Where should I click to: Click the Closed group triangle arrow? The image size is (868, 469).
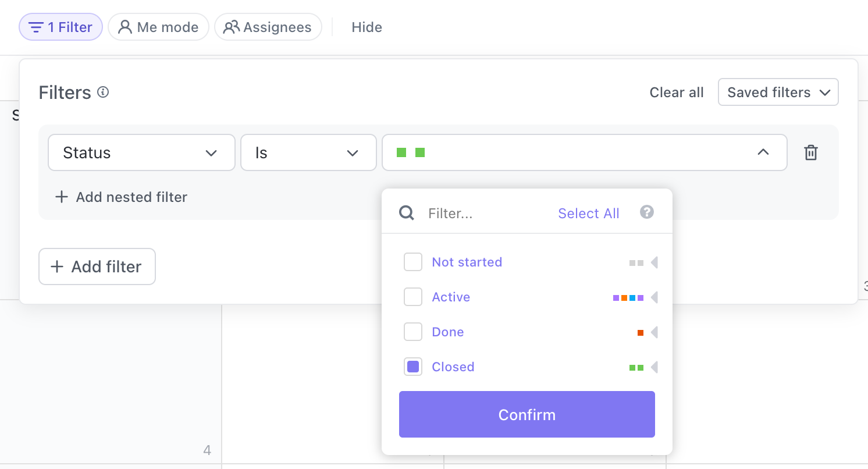point(654,367)
